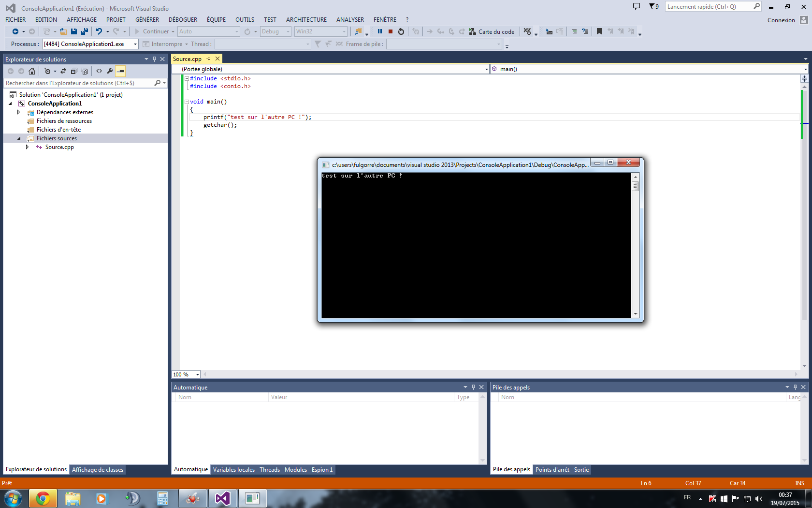Click the Save All toolbar icon
The height and width of the screenshot is (508, 812).
[85, 31]
